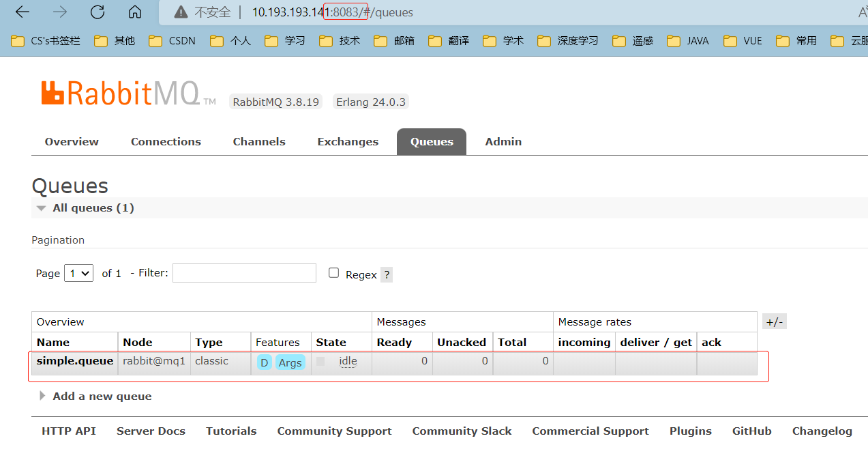Sort by ack rate column header
The height and width of the screenshot is (475, 868).
pyautogui.click(x=711, y=343)
